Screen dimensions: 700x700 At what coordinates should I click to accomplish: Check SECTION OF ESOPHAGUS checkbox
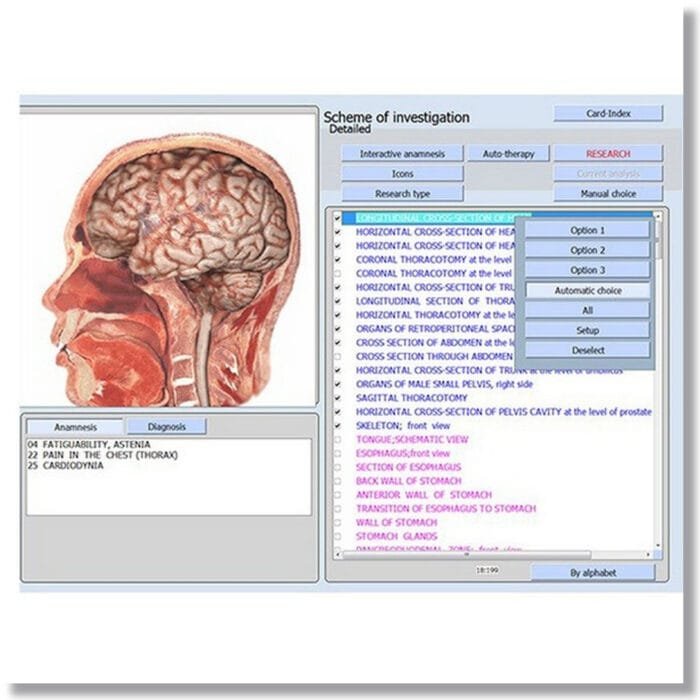(x=338, y=467)
